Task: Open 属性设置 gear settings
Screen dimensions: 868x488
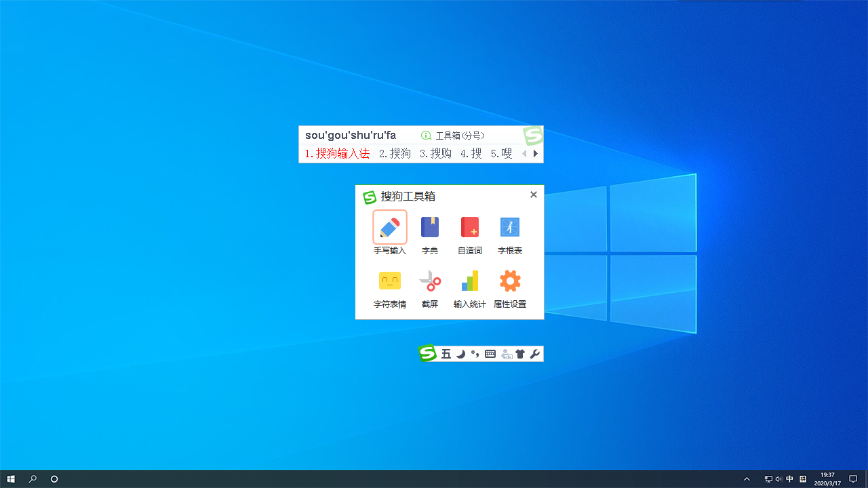Action: coord(510,281)
